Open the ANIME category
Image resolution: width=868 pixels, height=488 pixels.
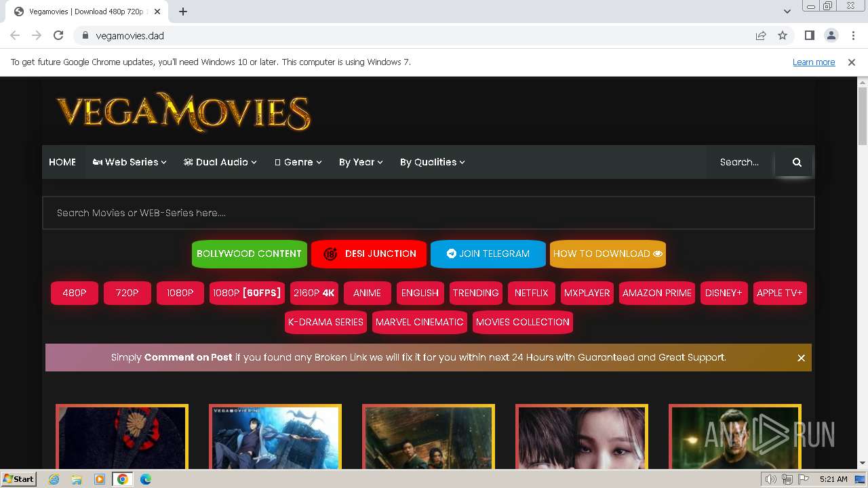point(368,293)
